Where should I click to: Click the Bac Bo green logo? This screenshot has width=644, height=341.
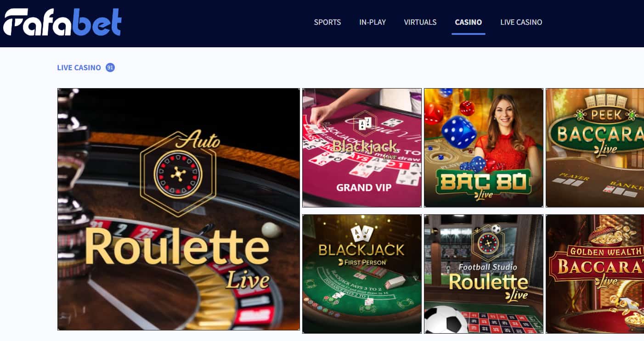pyautogui.click(x=484, y=182)
